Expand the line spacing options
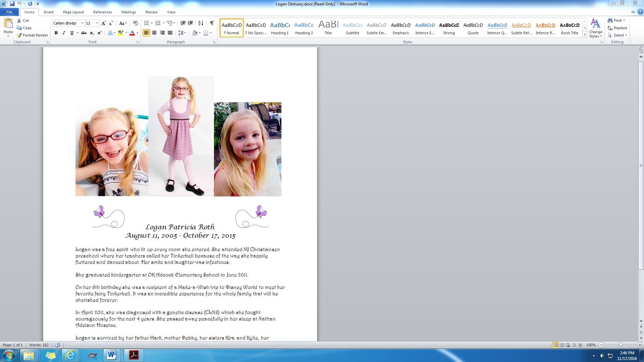 click(182, 33)
